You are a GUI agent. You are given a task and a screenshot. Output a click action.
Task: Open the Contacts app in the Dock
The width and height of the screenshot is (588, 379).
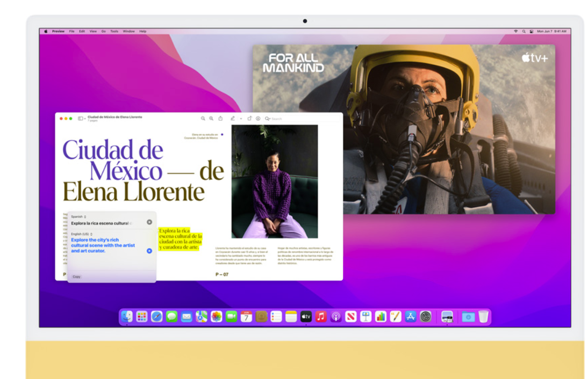(261, 317)
